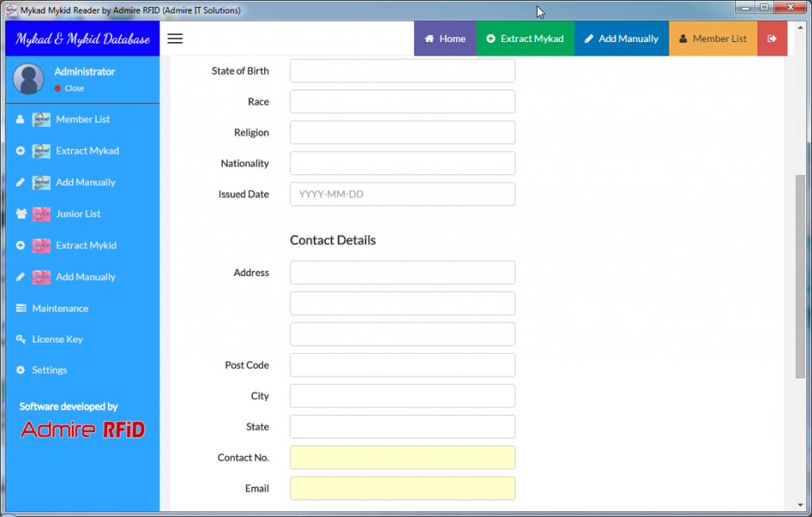Click into the Issued Date field
Image resolution: width=812 pixels, height=517 pixels.
(402, 194)
